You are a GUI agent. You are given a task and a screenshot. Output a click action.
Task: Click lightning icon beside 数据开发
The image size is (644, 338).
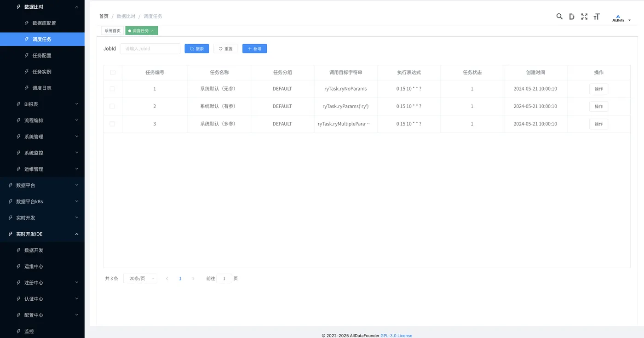point(19,250)
